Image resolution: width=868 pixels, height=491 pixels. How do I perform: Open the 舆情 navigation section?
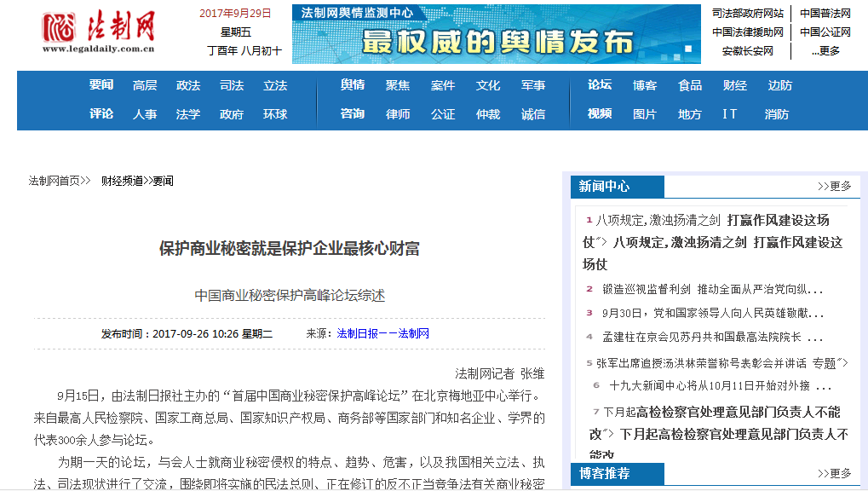(x=353, y=85)
